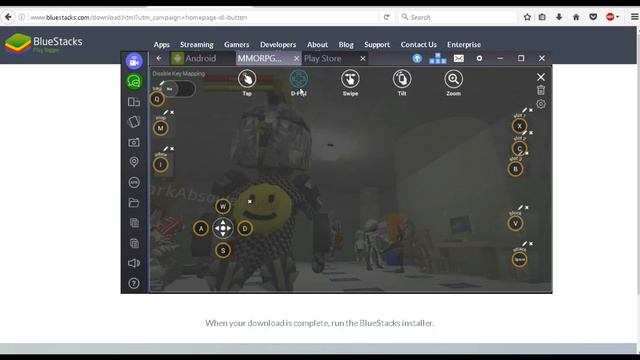Open the help question mark icon
This screenshot has width=640, height=360.
coord(134,283)
